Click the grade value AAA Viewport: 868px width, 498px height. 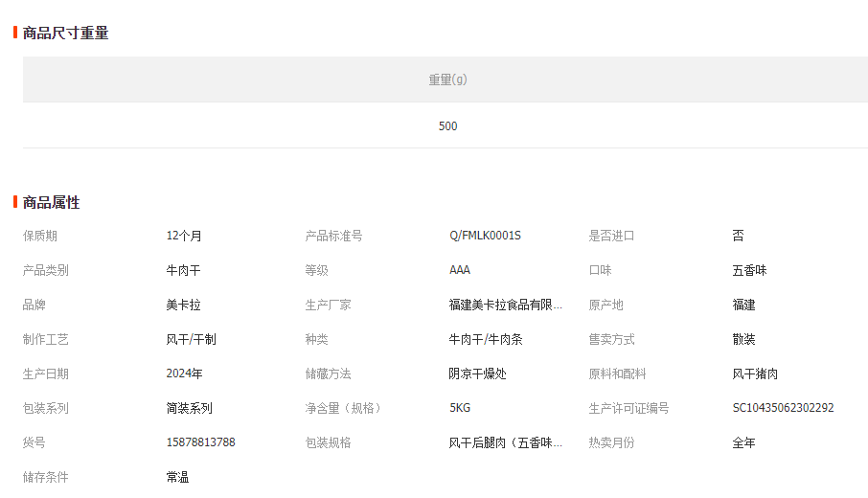pos(460,271)
